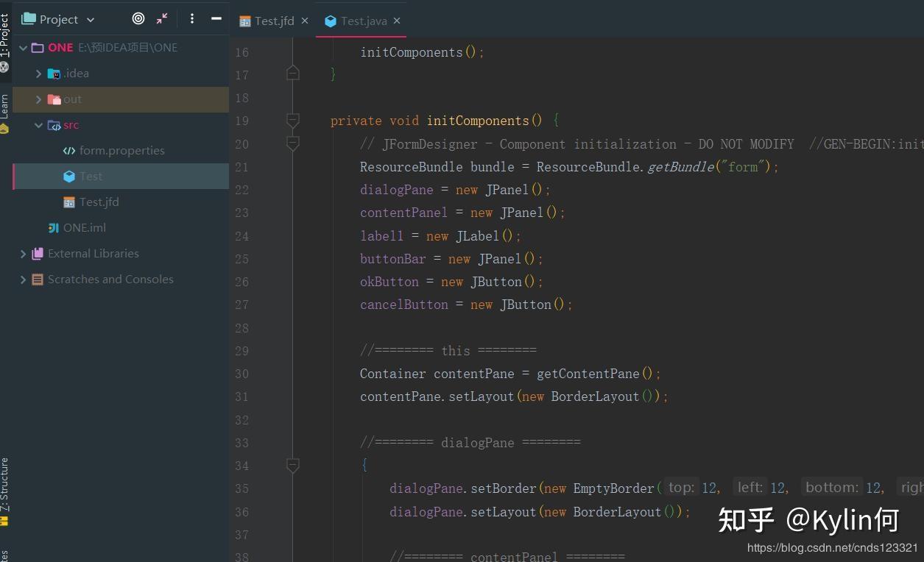
Task: Expand the .idea folder
Action: click(x=39, y=74)
